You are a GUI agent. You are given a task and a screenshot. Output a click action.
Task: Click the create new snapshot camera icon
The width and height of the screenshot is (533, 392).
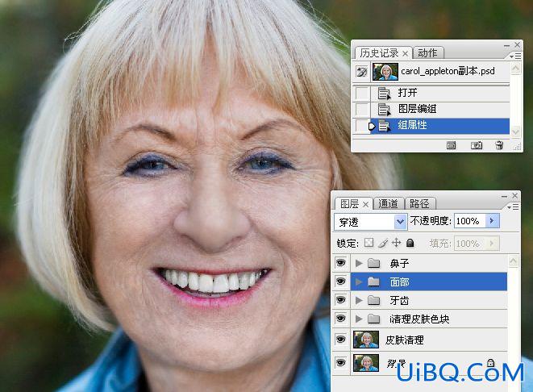coord(477,145)
